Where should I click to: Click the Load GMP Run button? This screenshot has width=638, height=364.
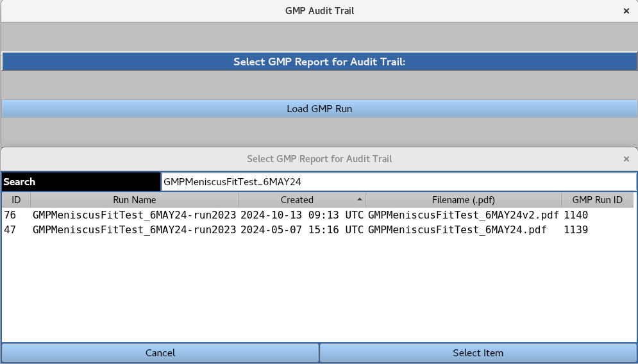[319, 109]
